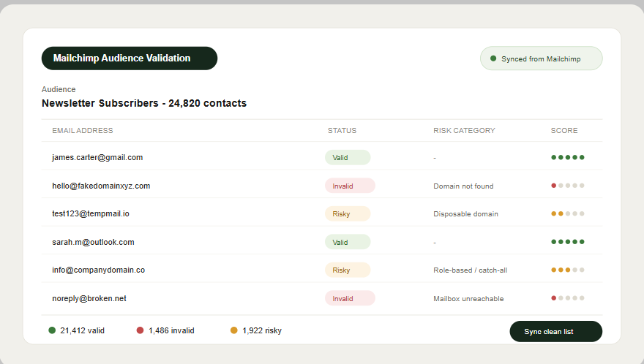Click the score dots for noreply@broken.net
The width and height of the screenshot is (644, 364).
click(x=568, y=298)
